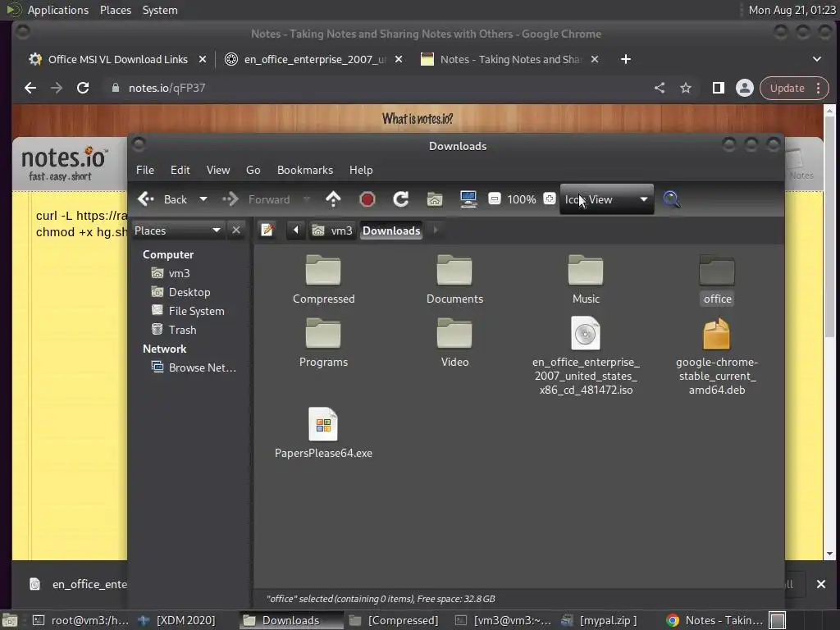The image size is (840, 630).
Task: Bookmark this page with the star
Action: tap(686, 88)
